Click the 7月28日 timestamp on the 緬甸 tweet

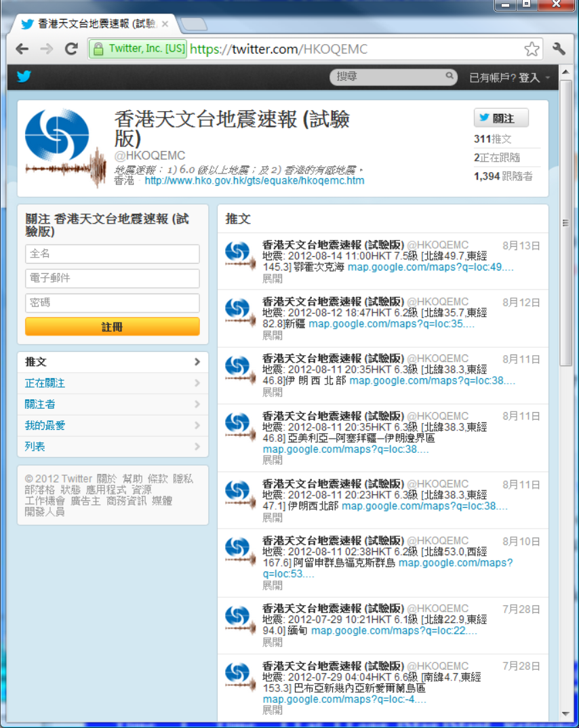[521, 609]
